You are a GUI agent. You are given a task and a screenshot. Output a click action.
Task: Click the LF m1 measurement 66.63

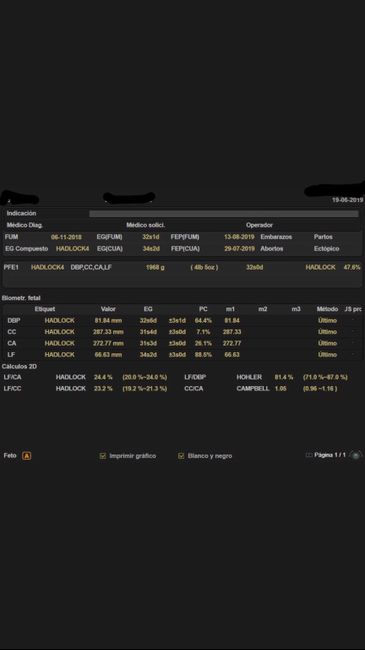(x=232, y=354)
